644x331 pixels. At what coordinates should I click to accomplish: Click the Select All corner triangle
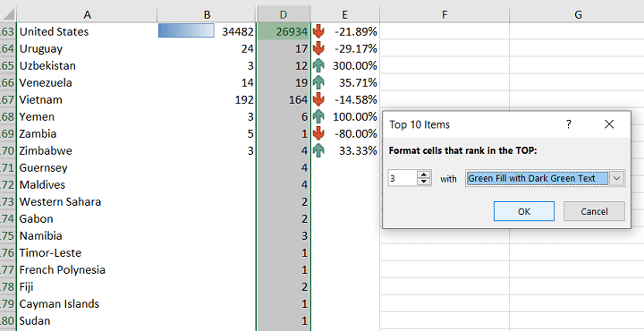coord(8,15)
